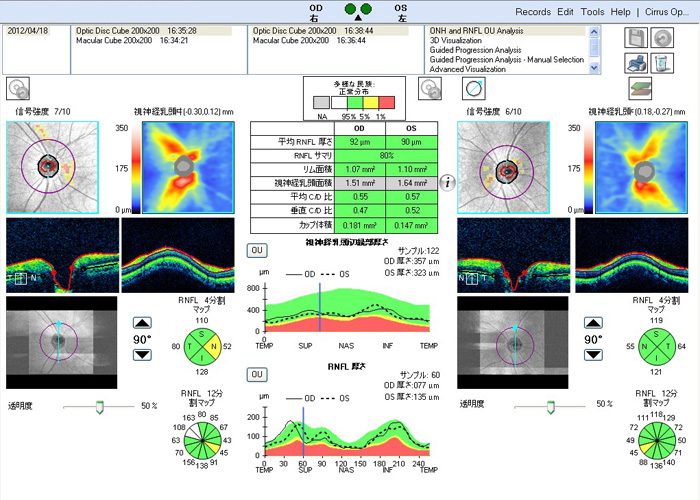
Task: Select Guided Progression Analysis - Manual Selection
Action: coord(507,59)
